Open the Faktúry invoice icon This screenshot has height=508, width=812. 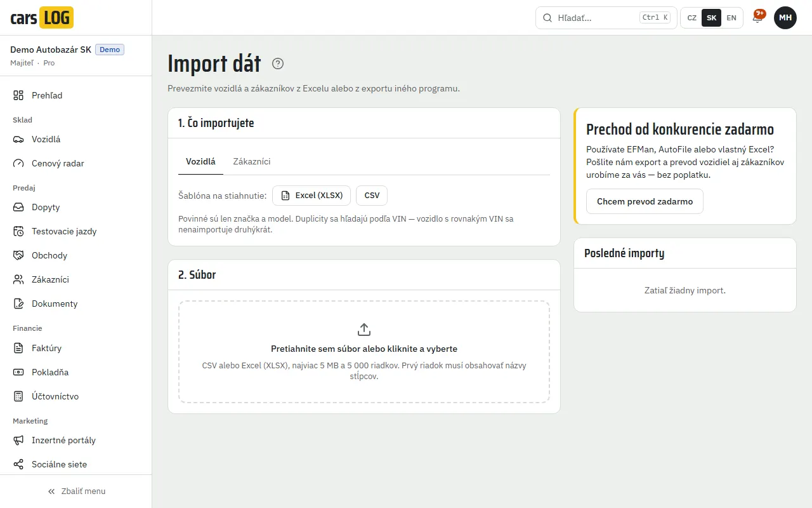18,348
